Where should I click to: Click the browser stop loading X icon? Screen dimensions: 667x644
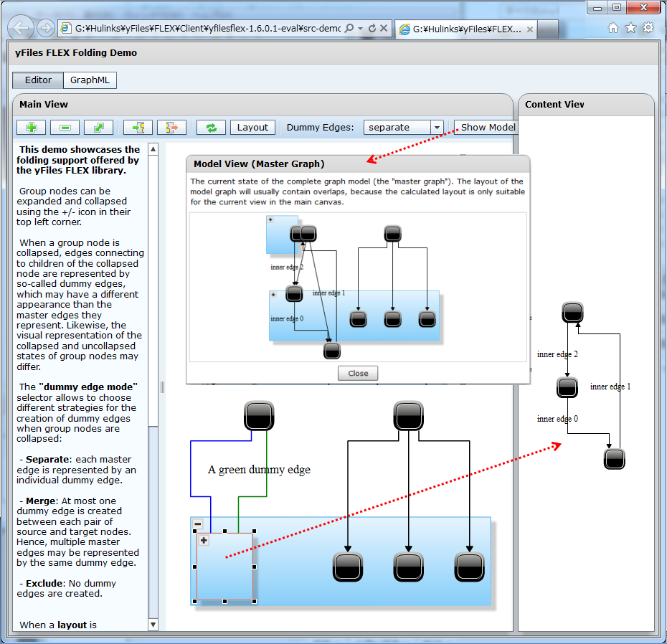(x=383, y=28)
